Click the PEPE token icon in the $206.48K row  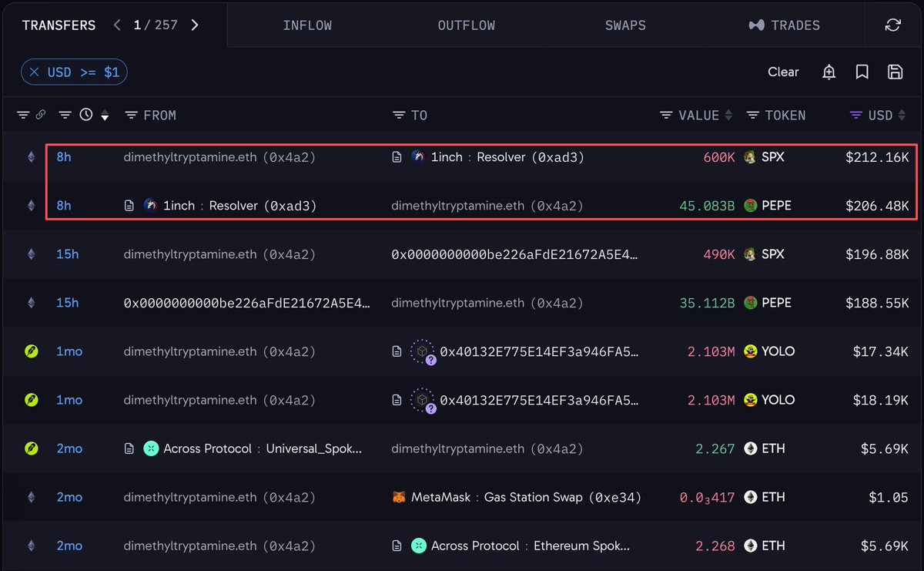coord(750,206)
